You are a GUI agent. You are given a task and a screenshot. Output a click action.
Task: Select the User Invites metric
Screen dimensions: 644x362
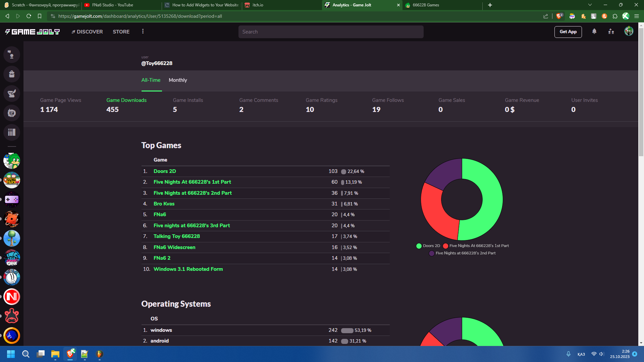click(x=584, y=105)
